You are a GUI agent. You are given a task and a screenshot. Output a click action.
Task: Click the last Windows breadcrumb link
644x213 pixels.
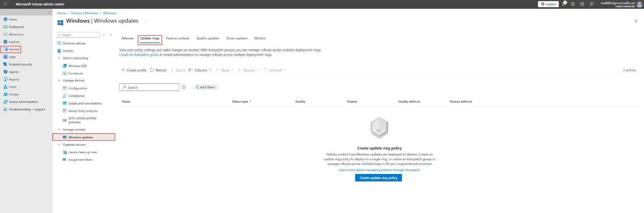click(x=110, y=13)
